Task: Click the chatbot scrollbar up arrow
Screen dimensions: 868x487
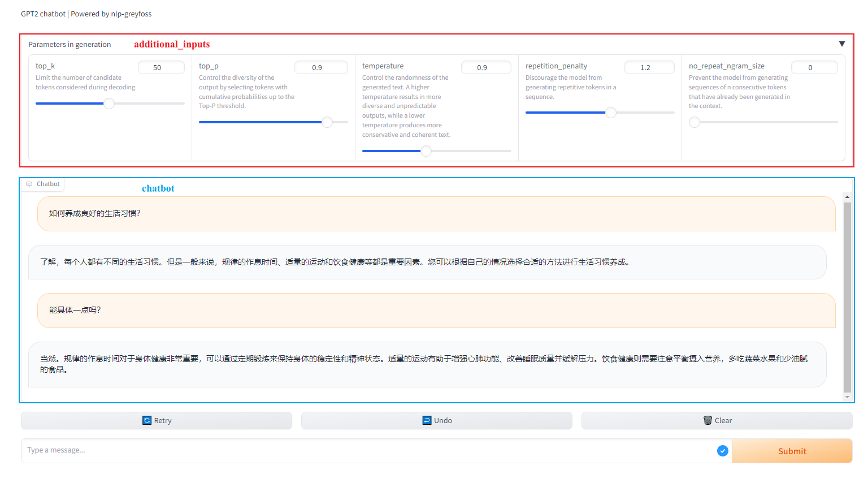Action: 847,197
